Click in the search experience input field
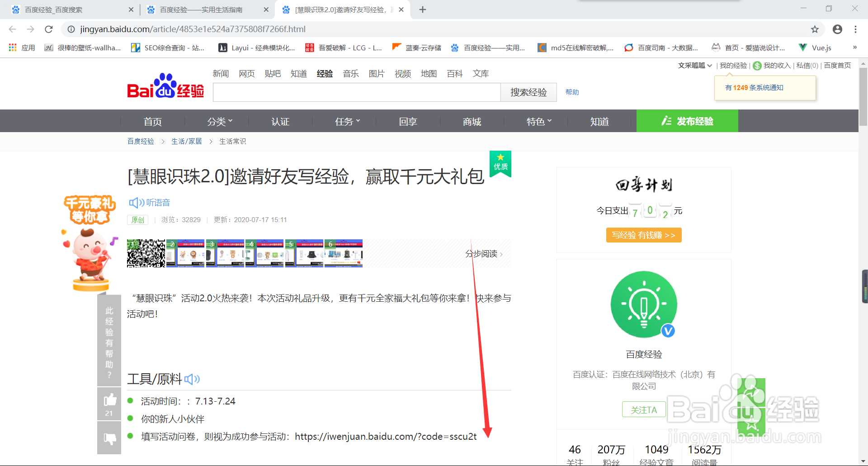Screen dimensions: 868x466 [x=357, y=92]
